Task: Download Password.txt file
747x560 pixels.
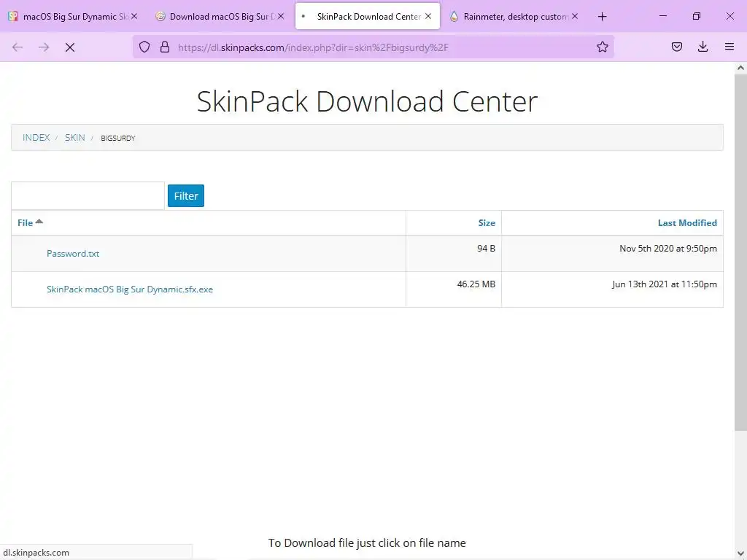Action: (x=73, y=253)
